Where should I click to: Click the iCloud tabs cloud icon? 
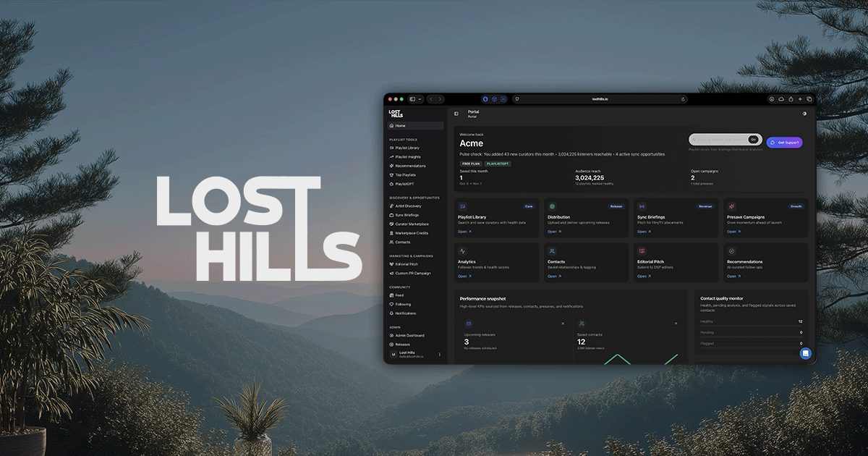point(781,99)
